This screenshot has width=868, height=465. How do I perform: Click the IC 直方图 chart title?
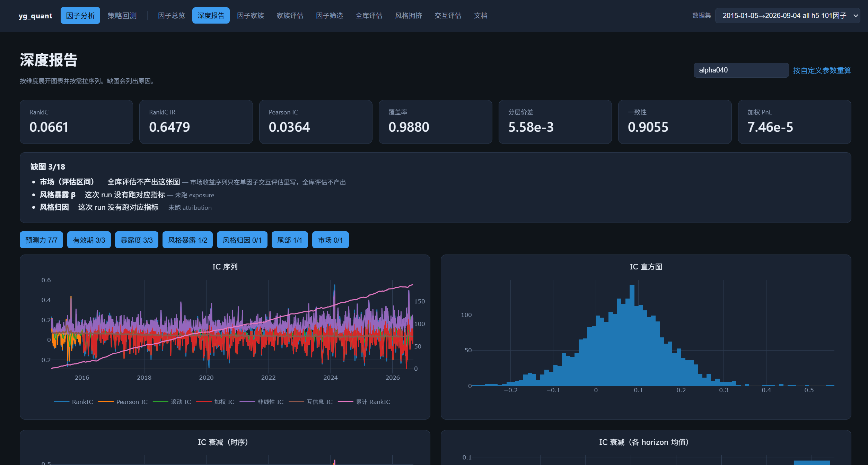646,267
